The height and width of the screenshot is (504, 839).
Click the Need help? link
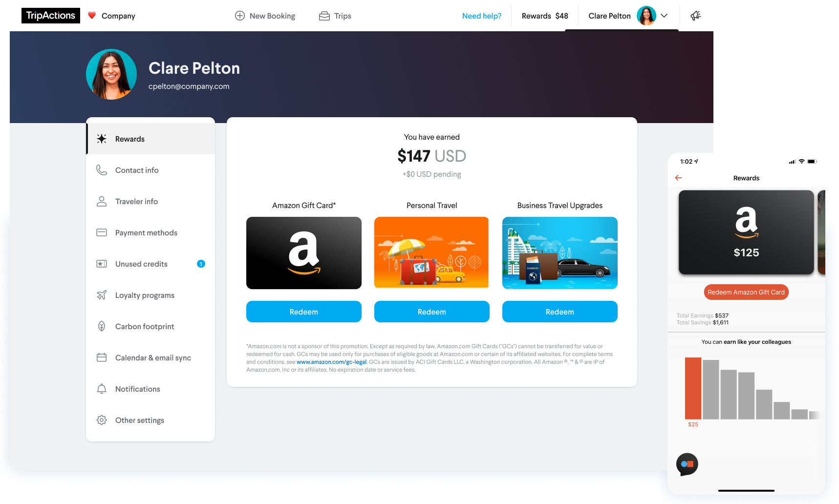pos(482,16)
